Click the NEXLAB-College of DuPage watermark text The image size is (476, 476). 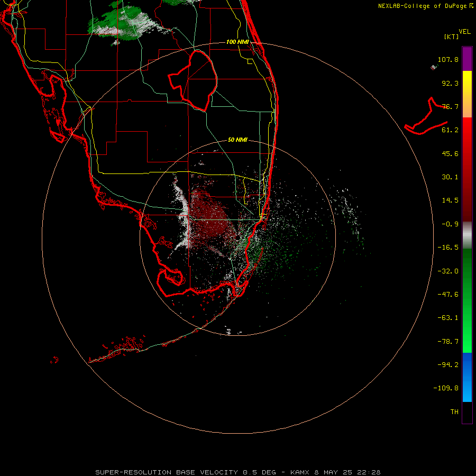425,6
